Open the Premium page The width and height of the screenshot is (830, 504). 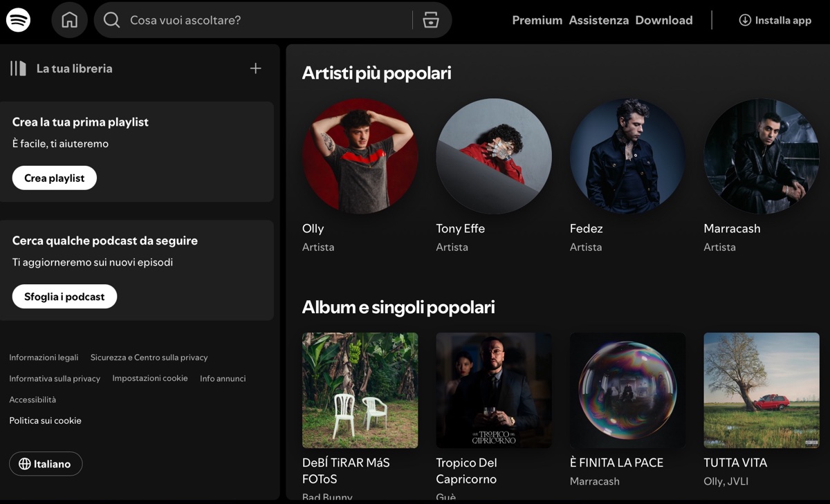(537, 20)
